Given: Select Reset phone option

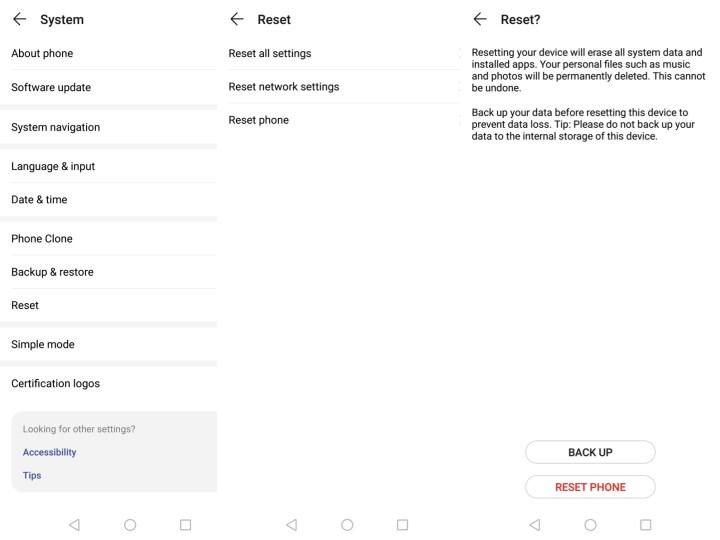Looking at the screenshot, I should click(x=259, y=120).
